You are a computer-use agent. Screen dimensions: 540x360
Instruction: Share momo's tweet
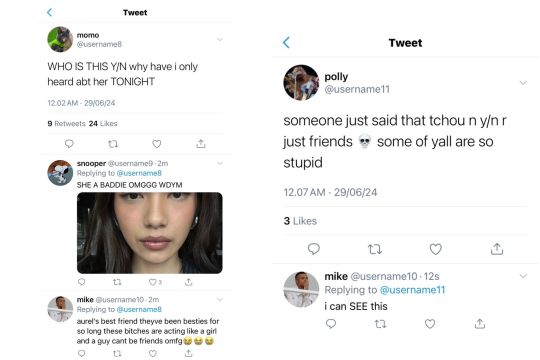[201, 144]
